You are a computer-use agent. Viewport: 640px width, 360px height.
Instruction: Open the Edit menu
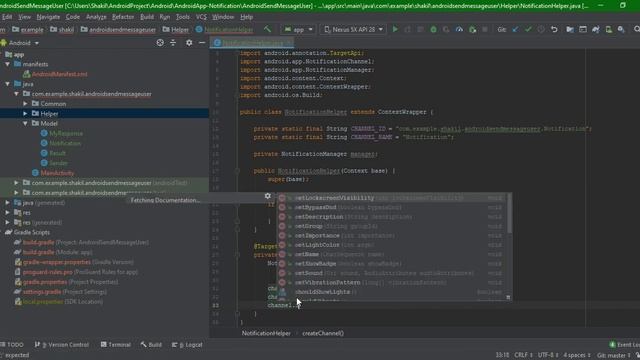pyautogui.click(x=7, y=17)
